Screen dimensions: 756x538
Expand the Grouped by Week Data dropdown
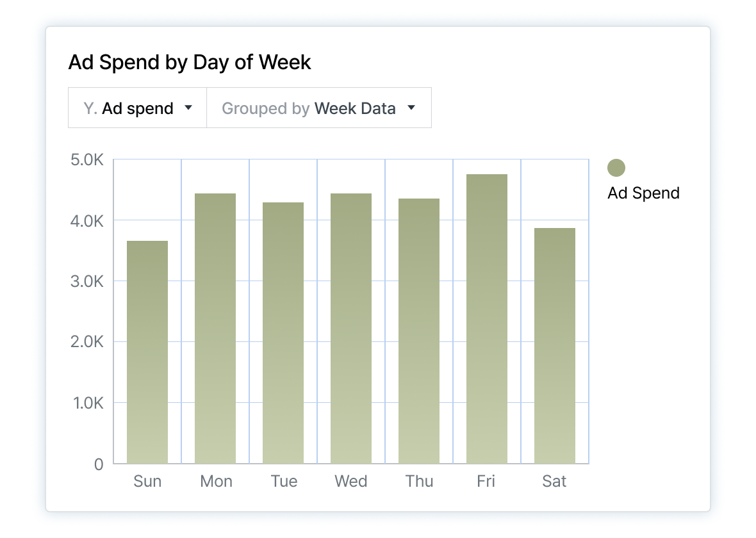point(319,108)
